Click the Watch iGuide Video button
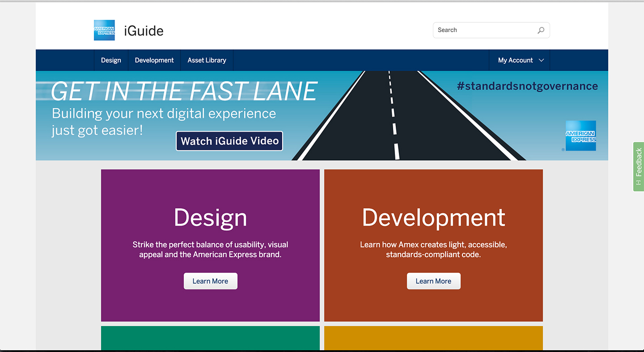This screenshot has width=644, height=352. [x=229, y=141]
